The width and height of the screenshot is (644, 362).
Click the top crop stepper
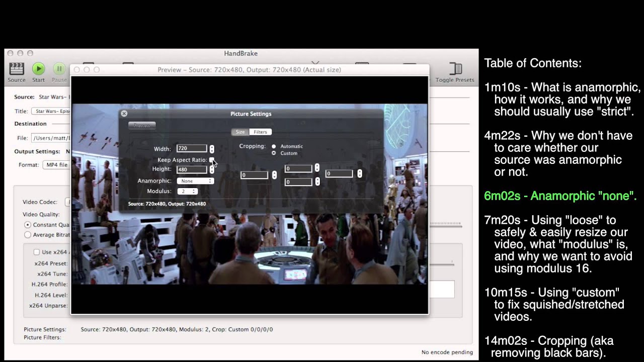click(x=317, y=168)
